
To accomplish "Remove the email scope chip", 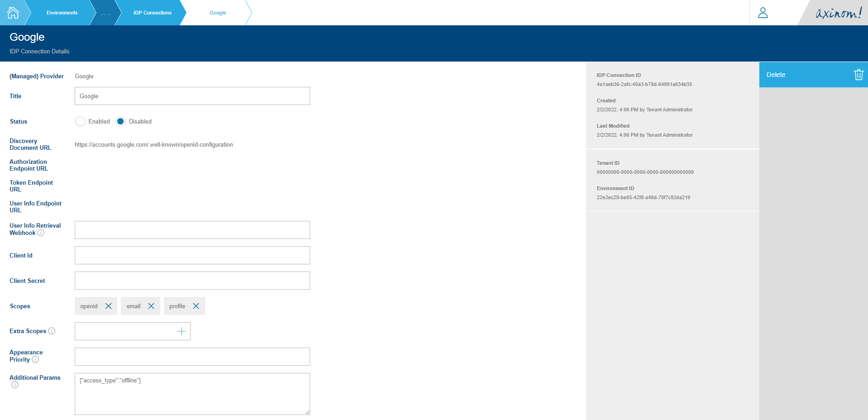I will pos(152,306).
